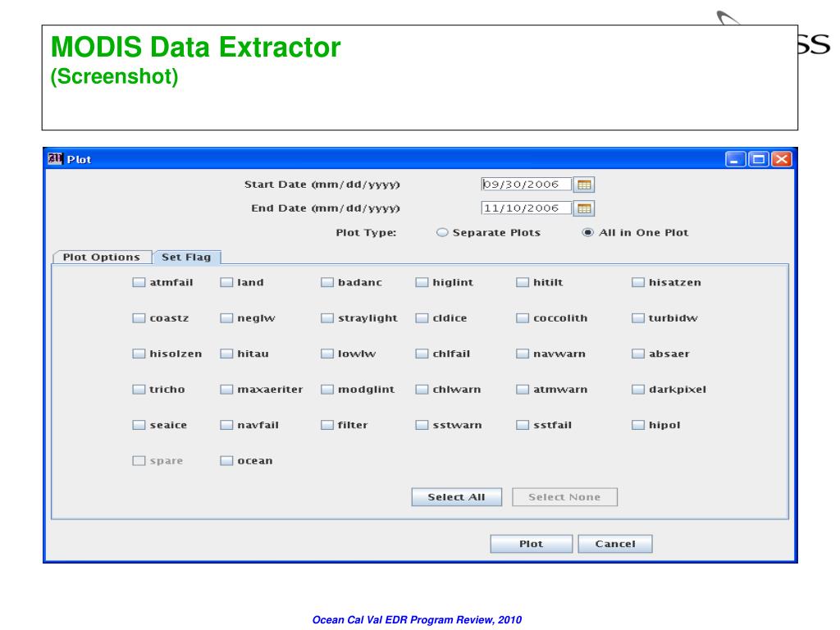Image resolution: width=840 pixels, height=630 pixels.
Task: Enable the filter flag checkbox
Action: [327, 425]
